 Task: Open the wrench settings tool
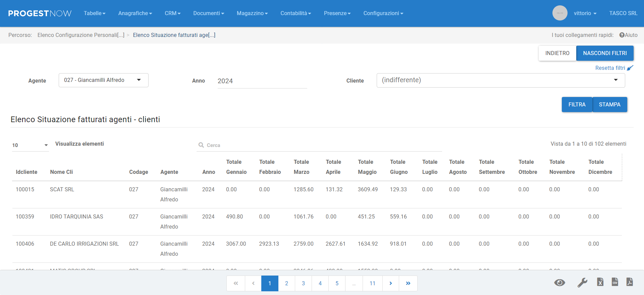pyautogui.click(x=582, y=283)
